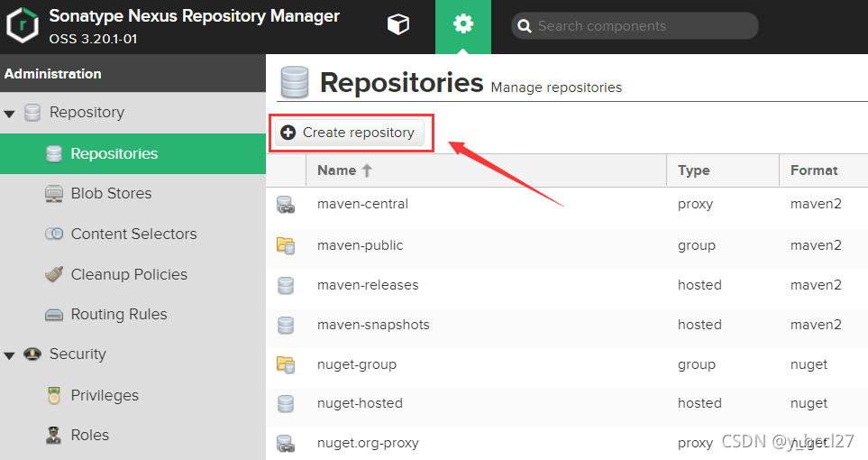Click the Repository database icon in sidebar
This screenshot has width=868, height=460.
[32, 113]
